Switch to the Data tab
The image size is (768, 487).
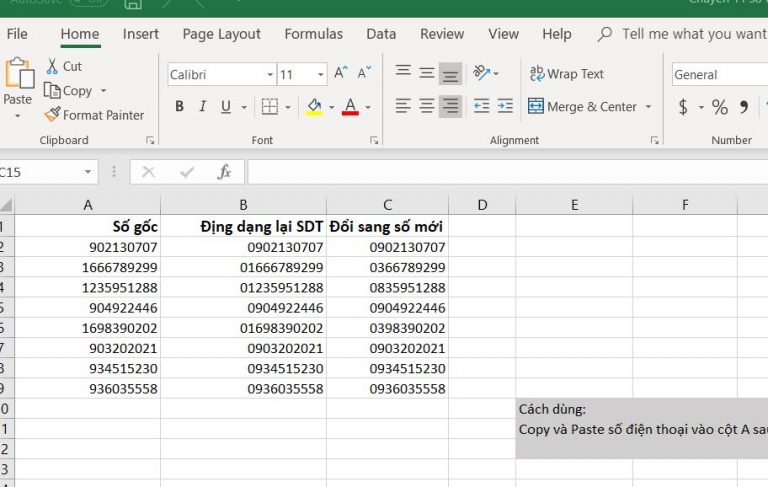click(381, 34)
